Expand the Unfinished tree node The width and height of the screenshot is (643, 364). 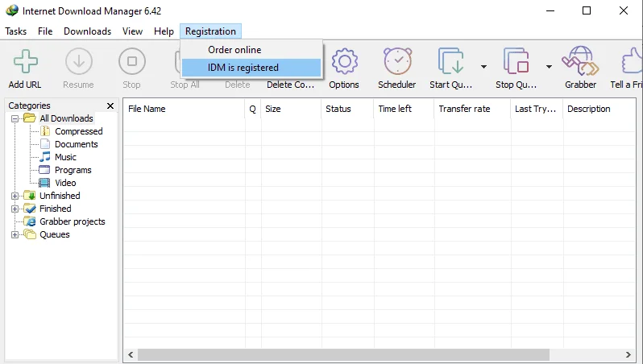pos(15,196)
